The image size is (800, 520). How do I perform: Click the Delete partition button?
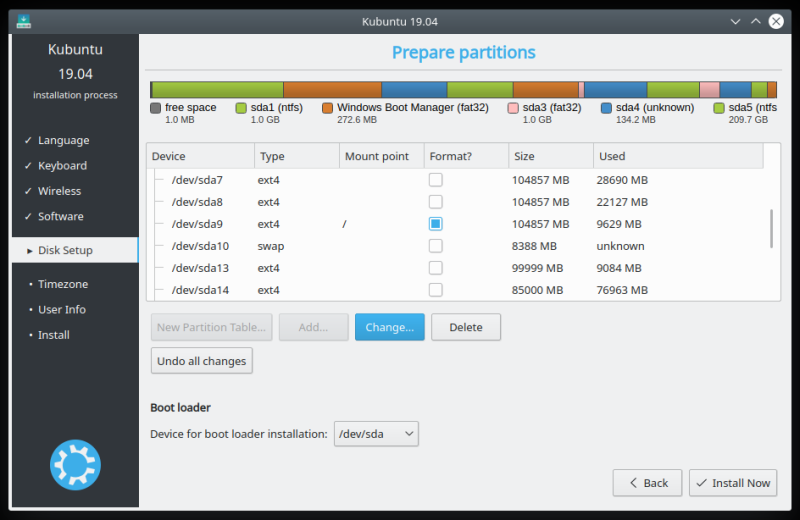[466, 327]
